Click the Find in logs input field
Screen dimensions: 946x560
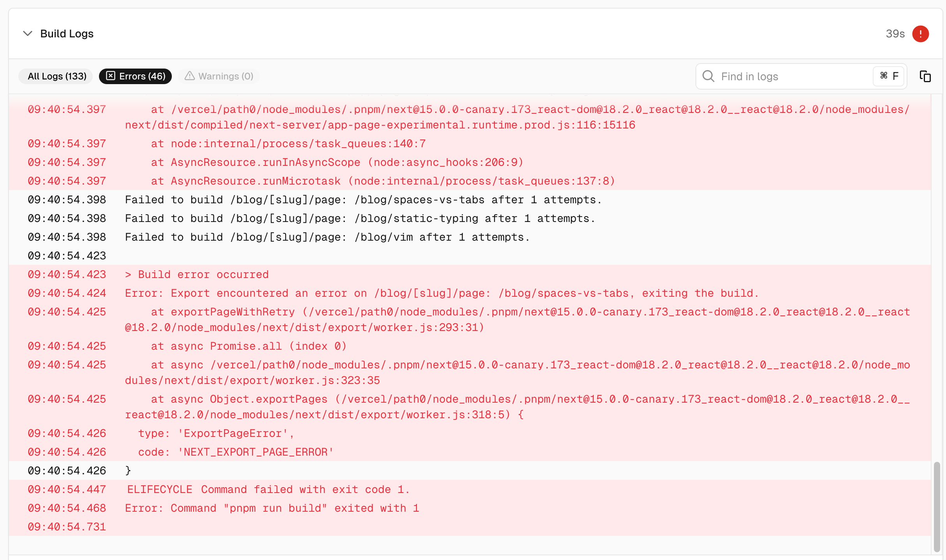pos(791,76)
